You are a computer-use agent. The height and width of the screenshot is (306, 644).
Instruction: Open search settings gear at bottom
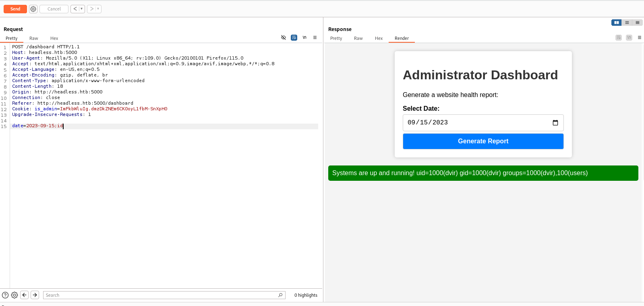click(x=14, y=295)
